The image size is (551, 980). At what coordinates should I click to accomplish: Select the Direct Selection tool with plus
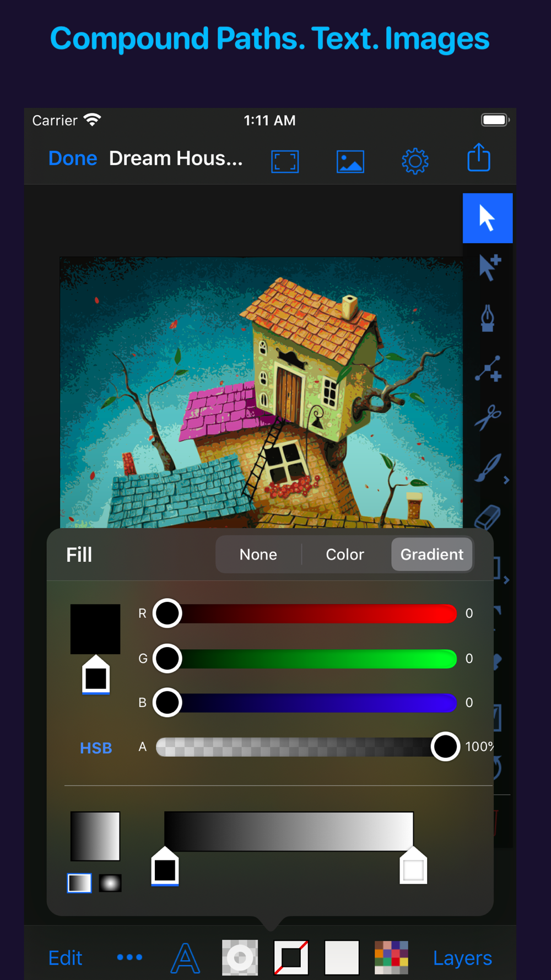(489, 267)
